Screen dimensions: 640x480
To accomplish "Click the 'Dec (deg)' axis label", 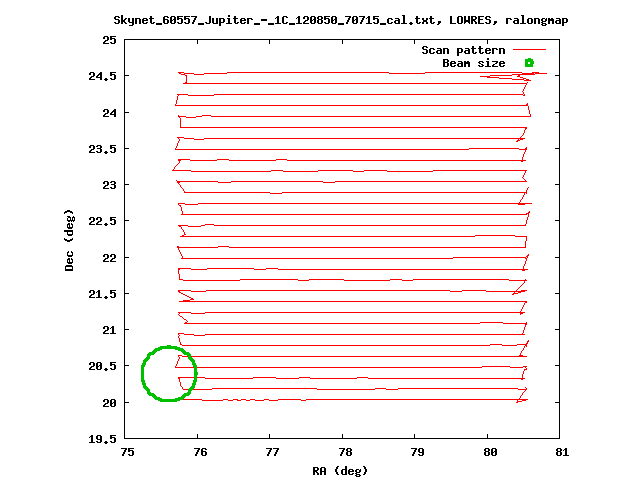I will click(x=69, y=240).
